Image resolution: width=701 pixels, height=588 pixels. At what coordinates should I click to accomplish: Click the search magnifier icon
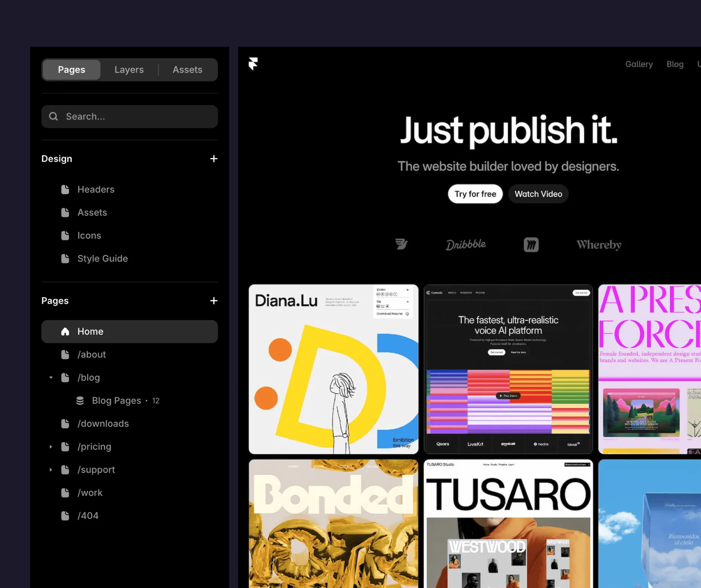tap(54, 116)
